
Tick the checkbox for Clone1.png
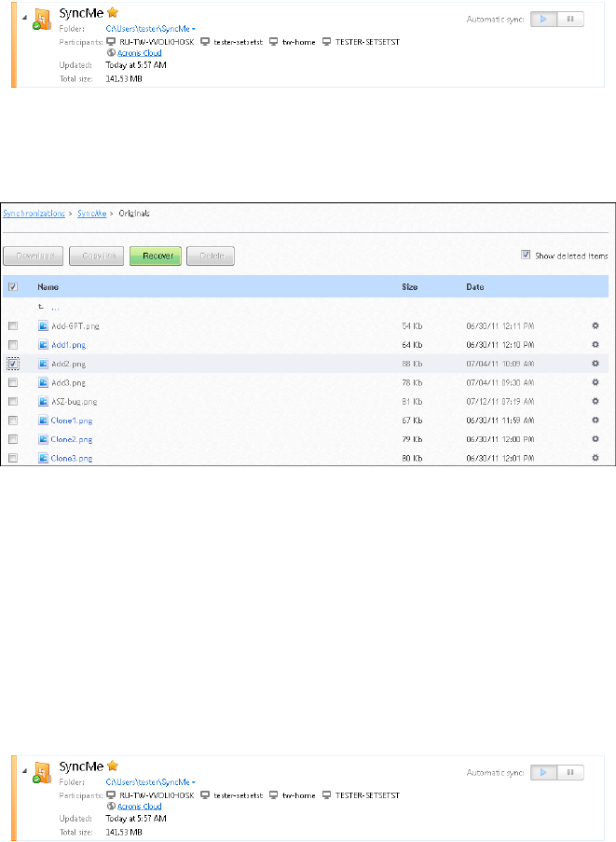13,421
